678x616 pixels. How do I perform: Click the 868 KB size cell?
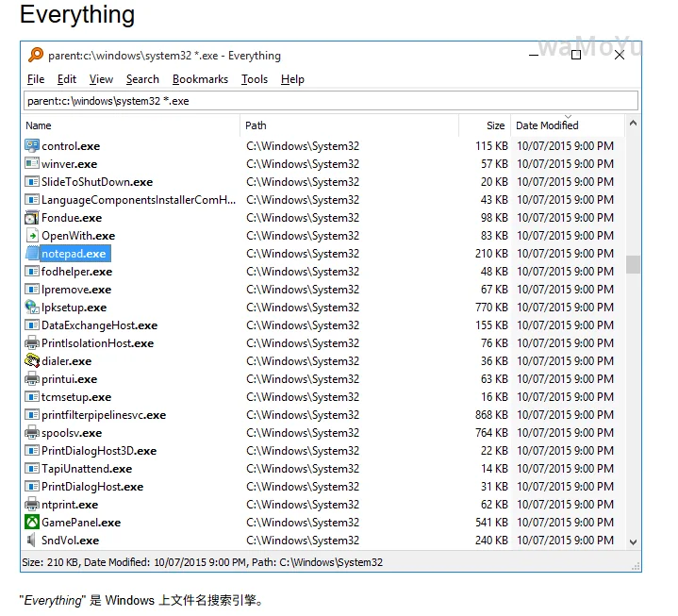point(491,415)
